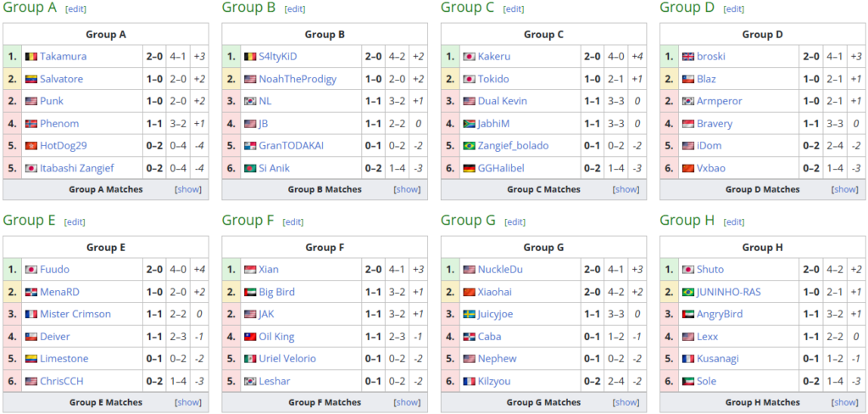Show Group A Matches
The height and width of the screenshot is (414, 868).
point(188,189)
